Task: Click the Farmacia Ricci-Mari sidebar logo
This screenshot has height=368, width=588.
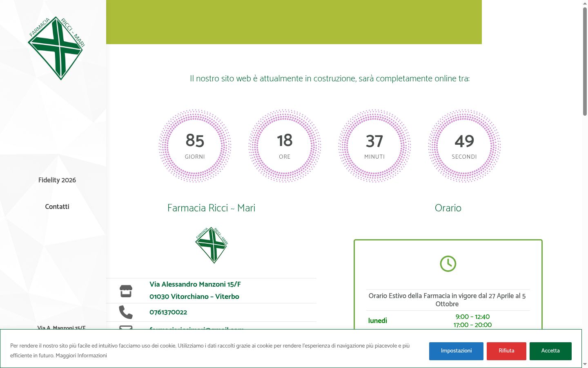Action: point(56,48)
